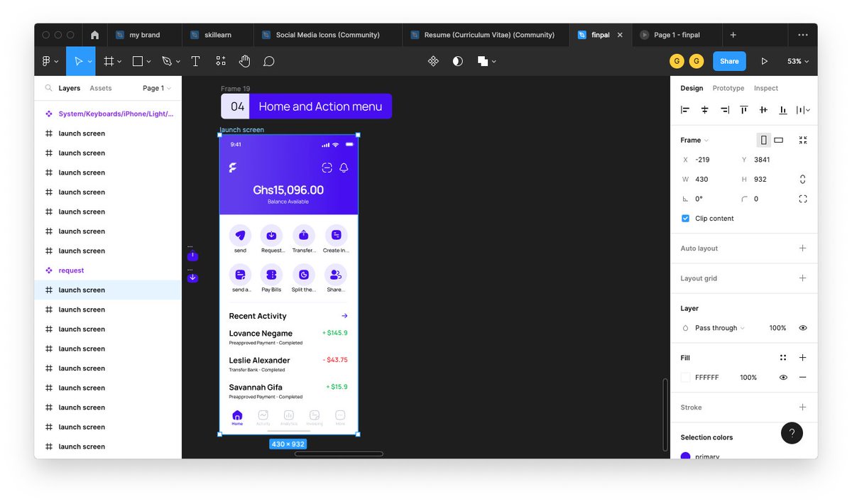Open the Resources tool
The image size is (852, 504).
click(221, 61)
